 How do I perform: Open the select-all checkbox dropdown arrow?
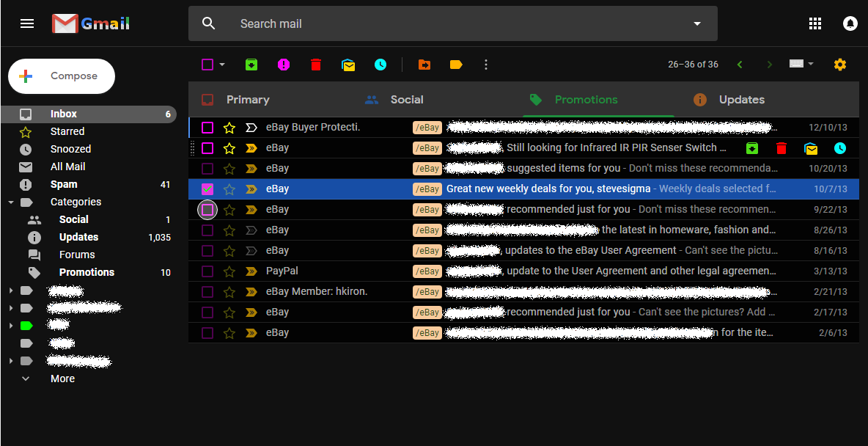tap(221, 65)
